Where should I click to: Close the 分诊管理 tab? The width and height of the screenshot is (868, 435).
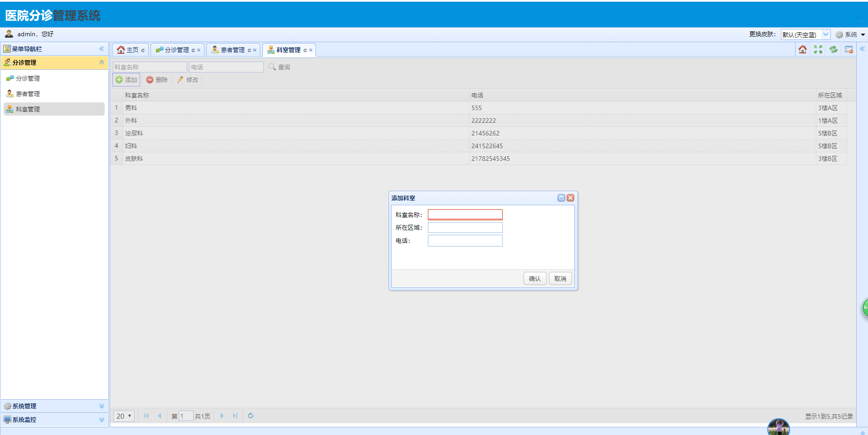point(199,50)
